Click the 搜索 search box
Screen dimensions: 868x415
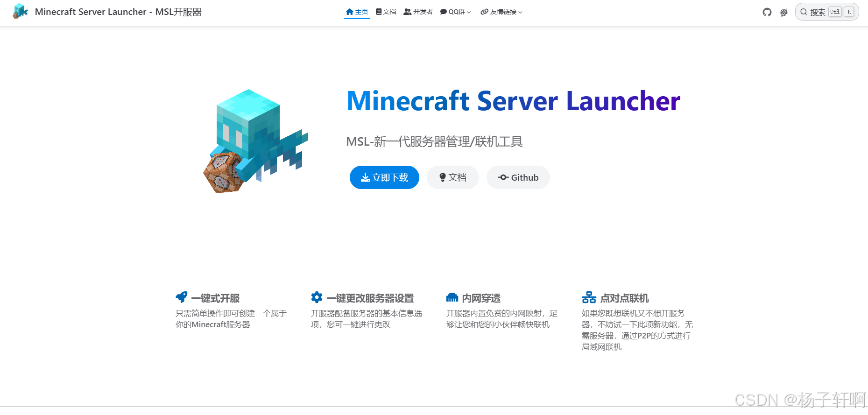point(827,12)
